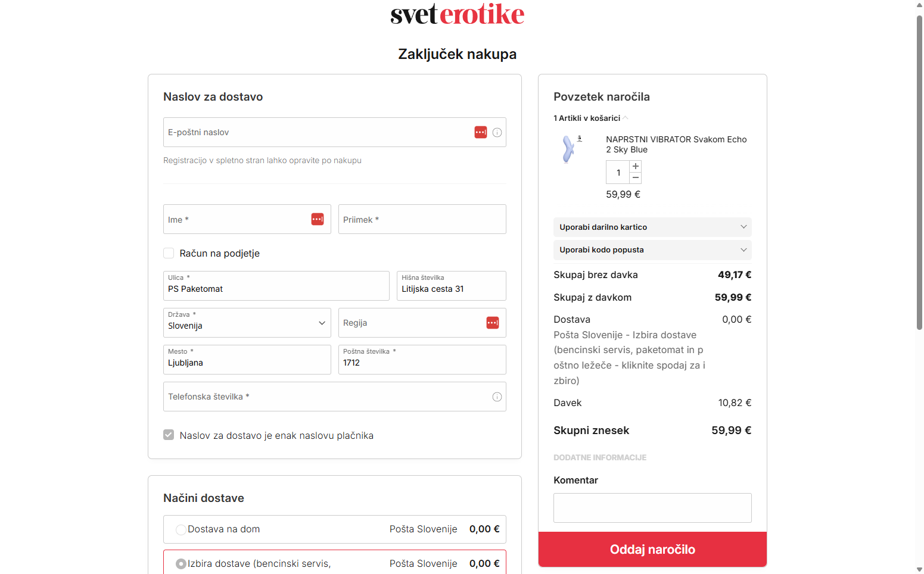Click the vibrator product thumbnail
The image size is (924, 574).
pos(569,149)
